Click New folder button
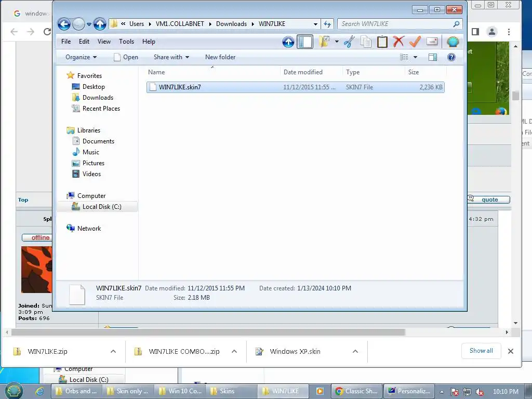The height and width of the screenshot is (399, 532). coord(220,57)
